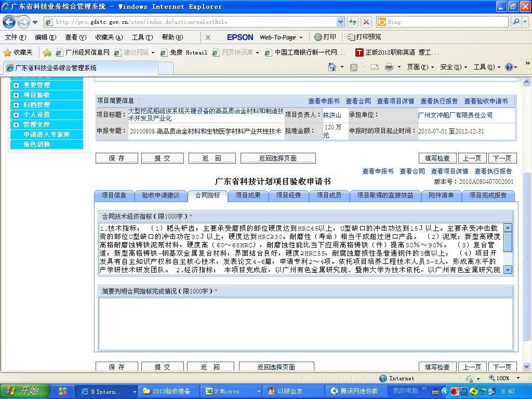Click the zoom 100% dropdown arrow
Image resolution: width=532 pixels, height=399 pixels.
(518, 378)
